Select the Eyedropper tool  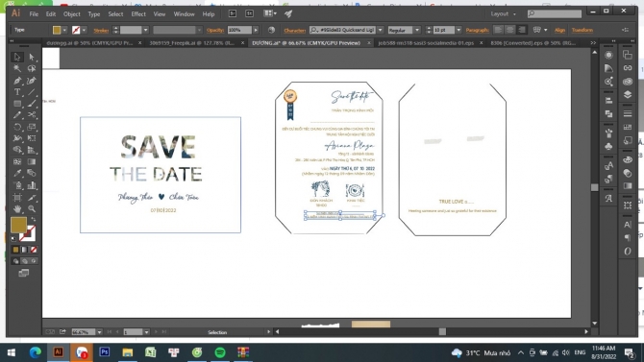[x=17, y=173]
